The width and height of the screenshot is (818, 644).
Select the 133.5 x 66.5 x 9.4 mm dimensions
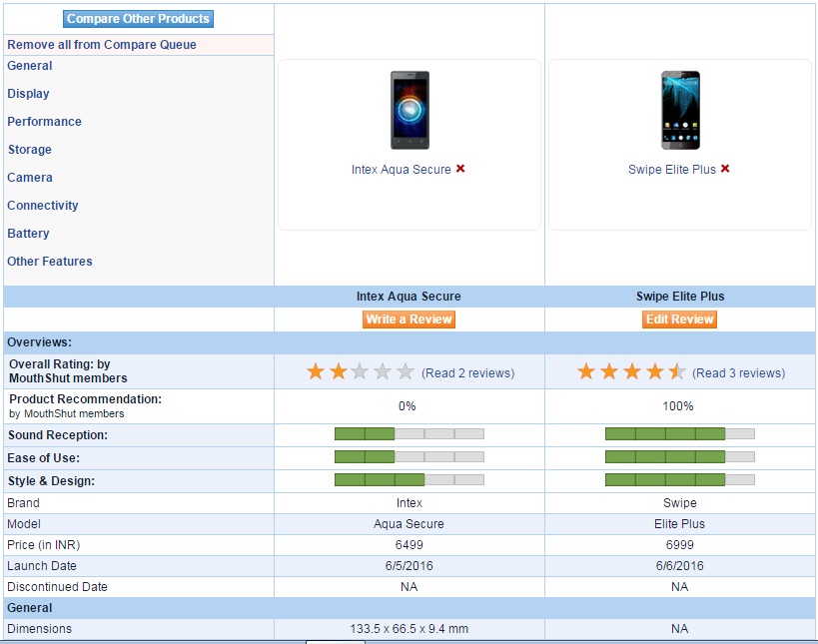(409, 629)
